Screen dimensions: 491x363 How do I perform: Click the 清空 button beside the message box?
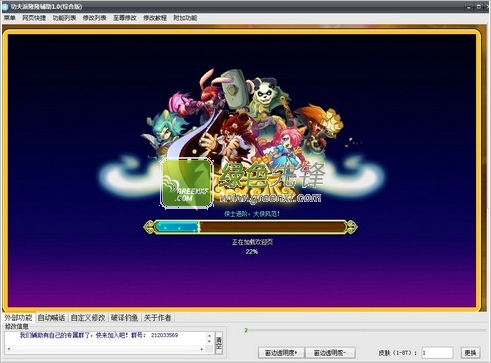tap(219, 343)
